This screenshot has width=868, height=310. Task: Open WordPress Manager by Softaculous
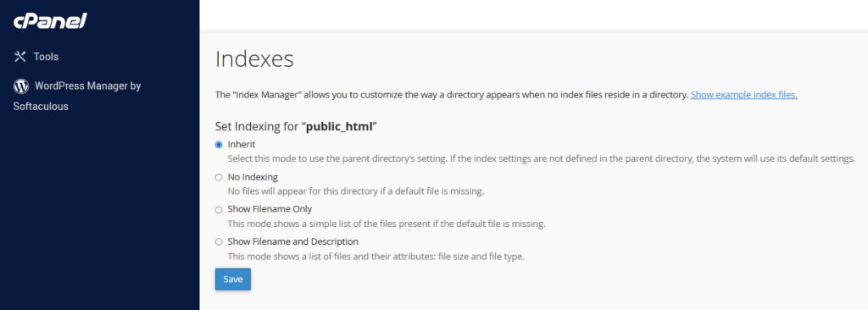coord(77,96)
